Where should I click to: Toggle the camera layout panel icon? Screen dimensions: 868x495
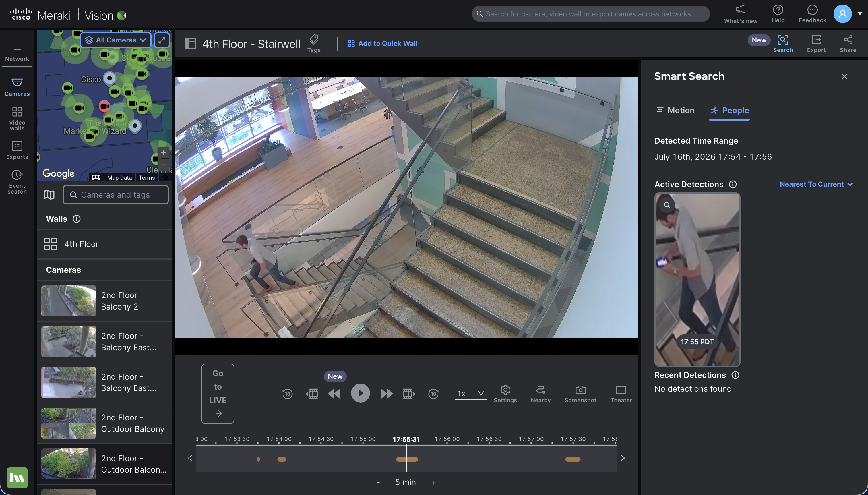click(190, 44)
